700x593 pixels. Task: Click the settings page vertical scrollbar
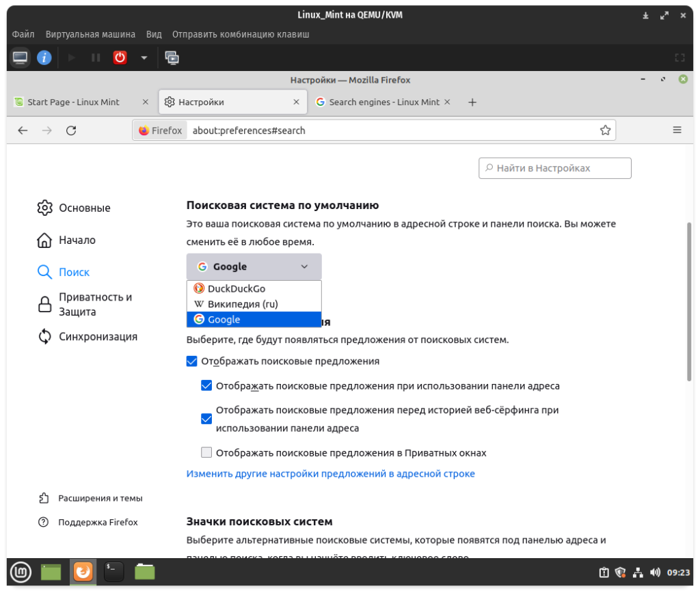(x=689, y=302)
